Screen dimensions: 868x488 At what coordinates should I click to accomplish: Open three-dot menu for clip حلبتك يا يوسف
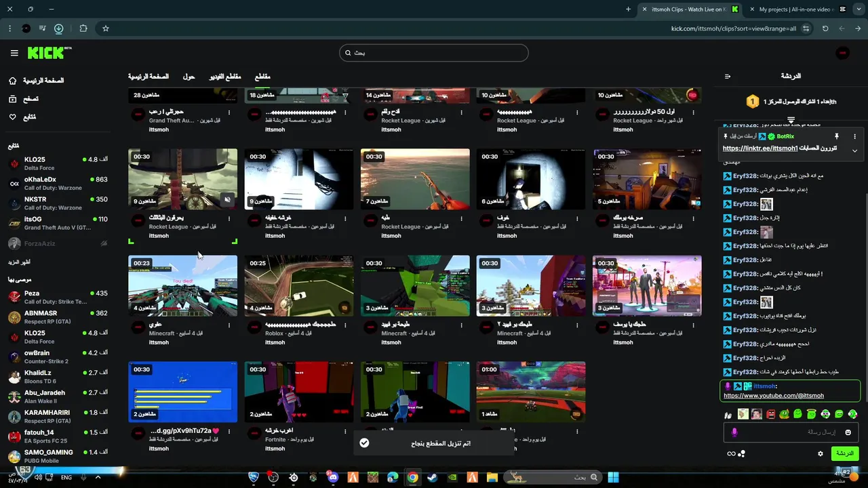coord(693,325)
